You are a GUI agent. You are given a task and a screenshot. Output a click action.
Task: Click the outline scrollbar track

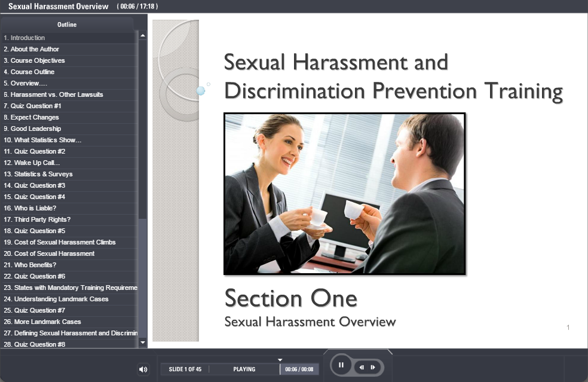[x=142, y=269]
